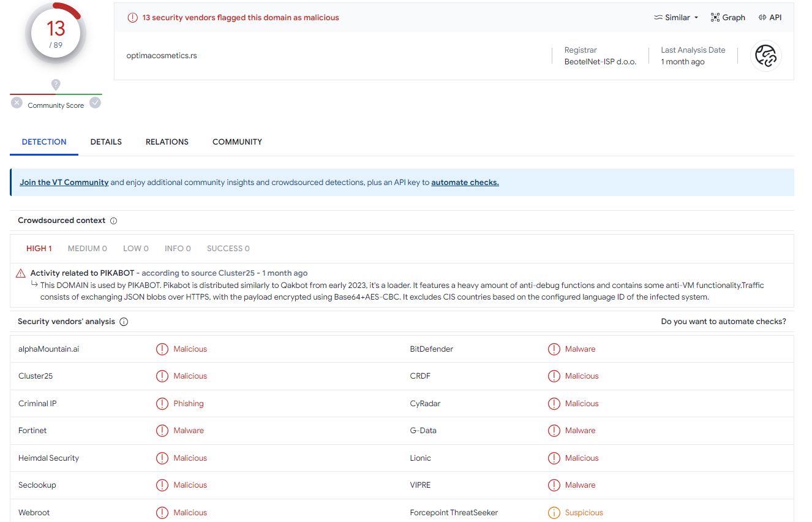Click CyRadar malicious alert icon

pos(554,404)
